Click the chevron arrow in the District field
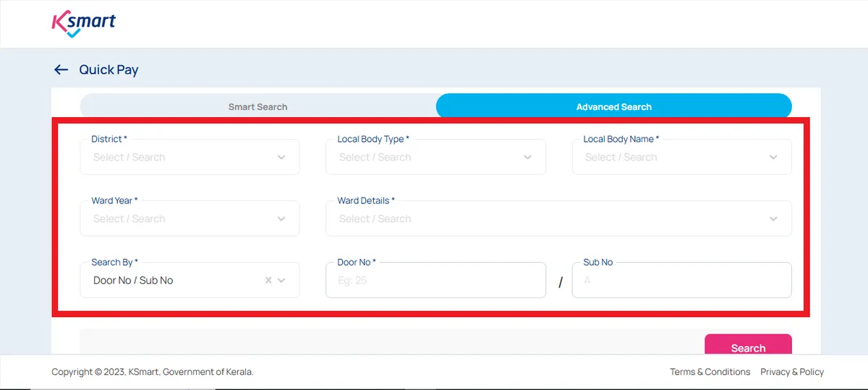This screenshot has height=390, width=868. (281, 158)
